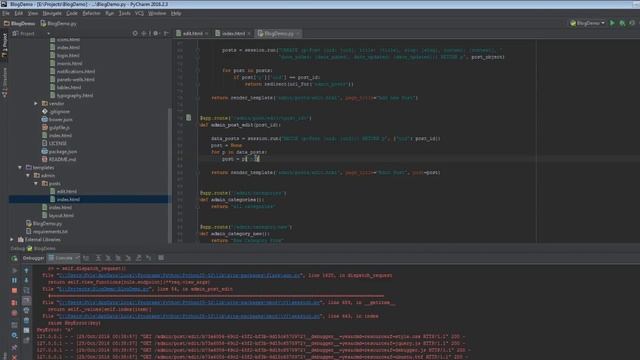This screenshot has width=640, height=360.
Task: Open the Code menu
Action: (x=72, y=13)
